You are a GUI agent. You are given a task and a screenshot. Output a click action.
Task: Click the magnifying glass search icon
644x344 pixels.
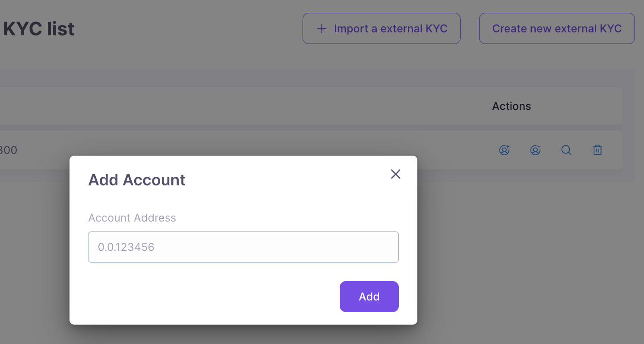tap(566, 150)
